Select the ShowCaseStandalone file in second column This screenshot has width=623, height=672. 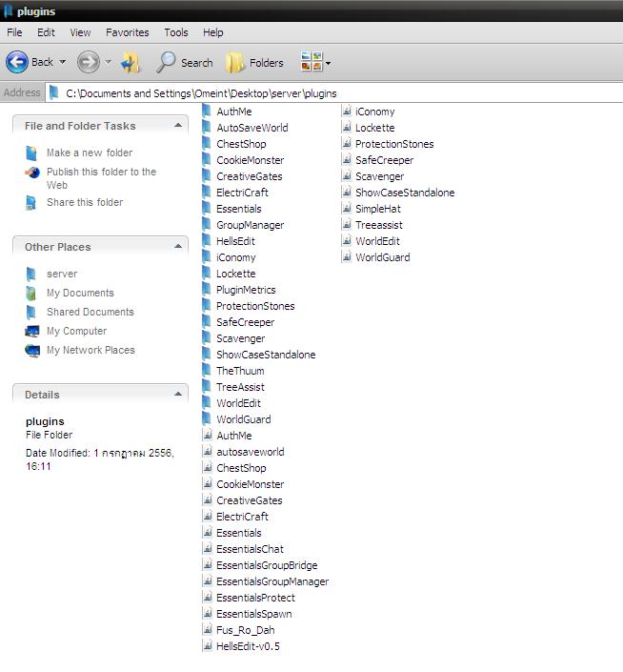(x=405, y=193)
